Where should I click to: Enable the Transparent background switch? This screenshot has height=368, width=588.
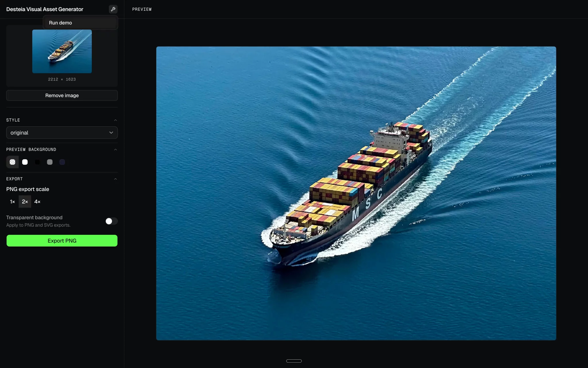pyautogui.click(x=111, y=221)
